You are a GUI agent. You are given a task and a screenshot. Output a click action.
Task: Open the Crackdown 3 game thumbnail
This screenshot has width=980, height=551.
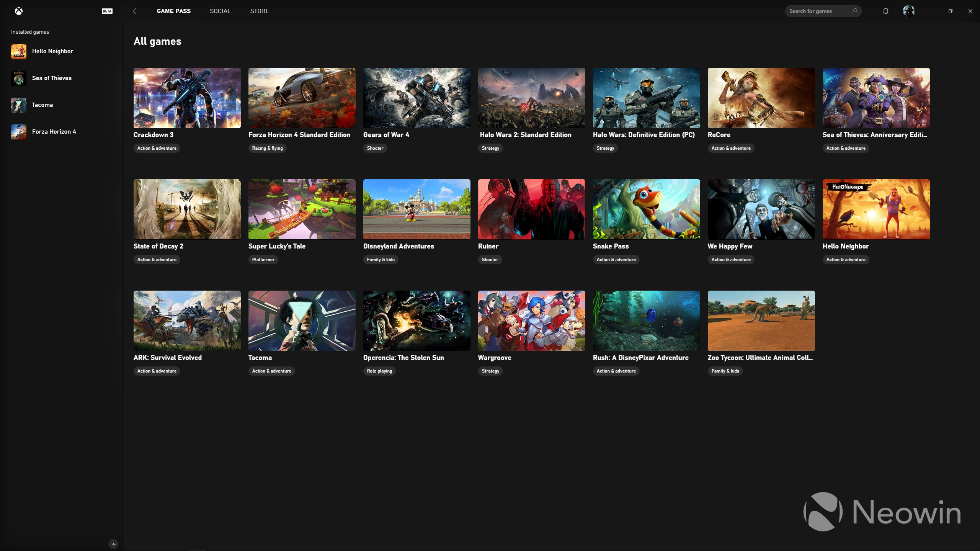click(x=187, y=98)
